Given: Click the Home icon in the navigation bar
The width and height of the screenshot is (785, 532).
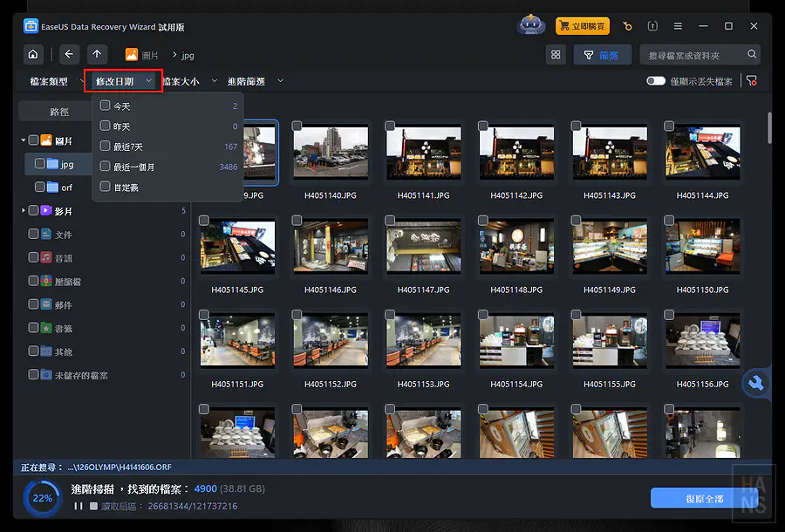Looking at the screenshot, I should click(32, 55).
